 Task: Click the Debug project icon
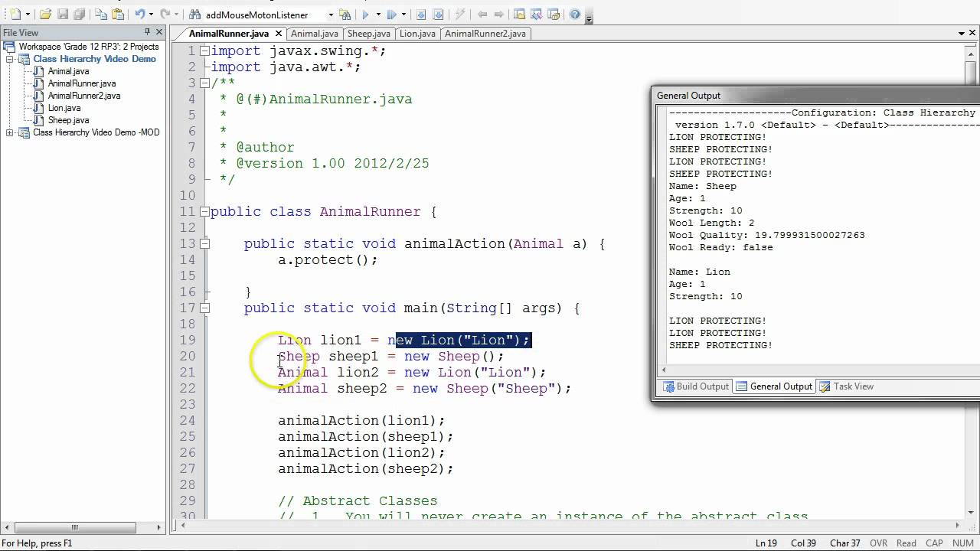pos(391,15)
